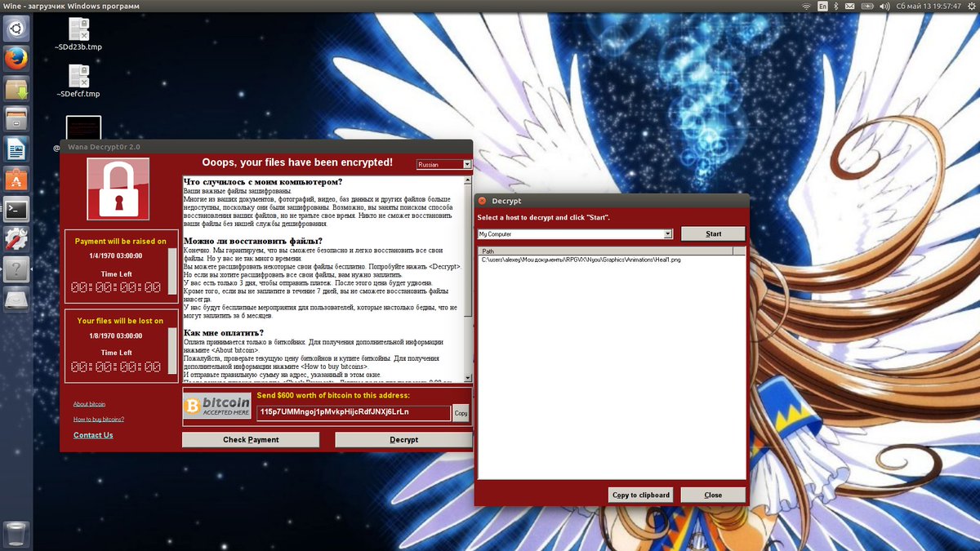Click the Check Payment button
Viewport: 980px width, 551px height.
point(251,440)
